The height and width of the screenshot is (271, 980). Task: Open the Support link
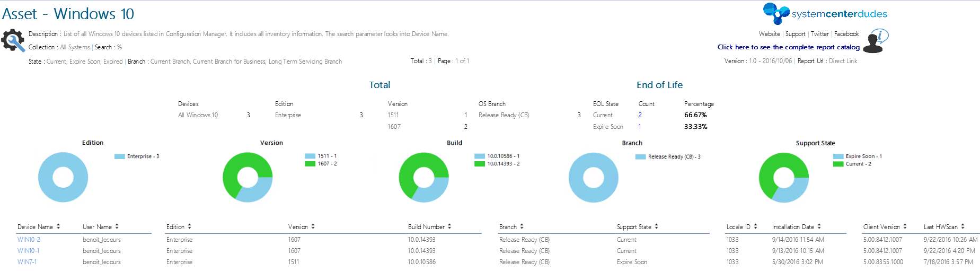pyautogui.click(x=795, y=34)
